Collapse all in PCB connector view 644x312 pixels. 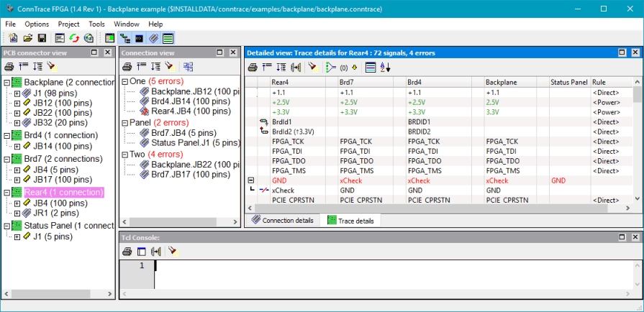24,66
